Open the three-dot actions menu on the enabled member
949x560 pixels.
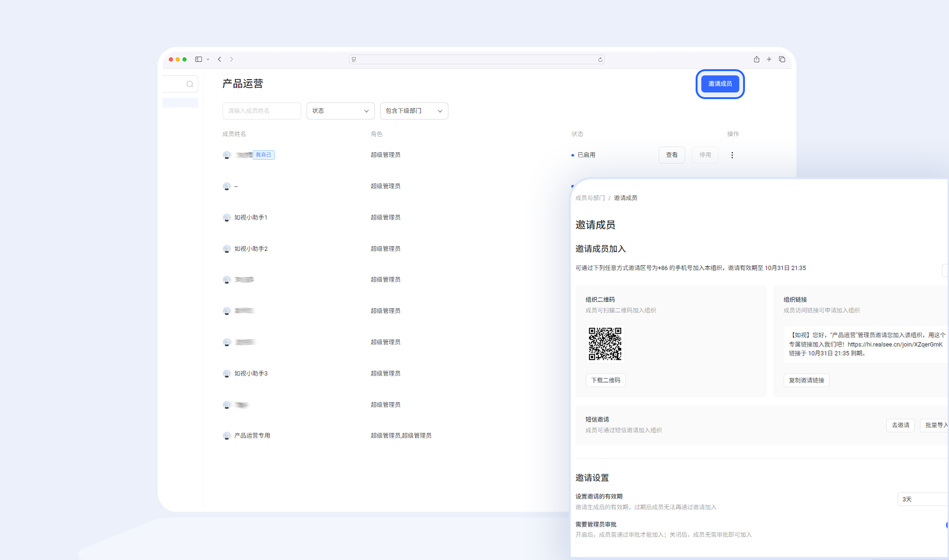732,155
